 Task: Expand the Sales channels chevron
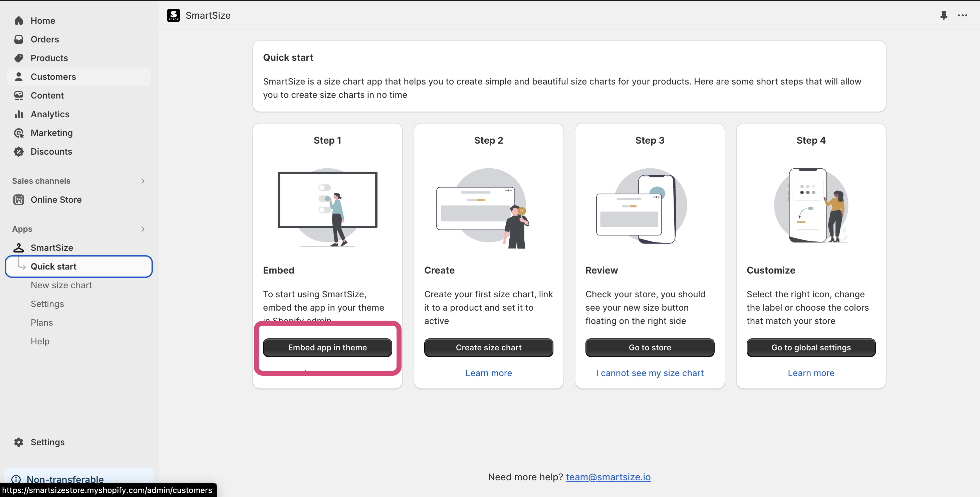tap(143, 181)
